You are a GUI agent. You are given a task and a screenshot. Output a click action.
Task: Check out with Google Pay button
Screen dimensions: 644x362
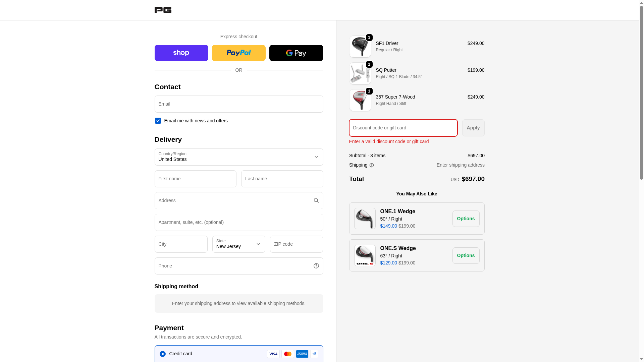click(x=296, y=53)
